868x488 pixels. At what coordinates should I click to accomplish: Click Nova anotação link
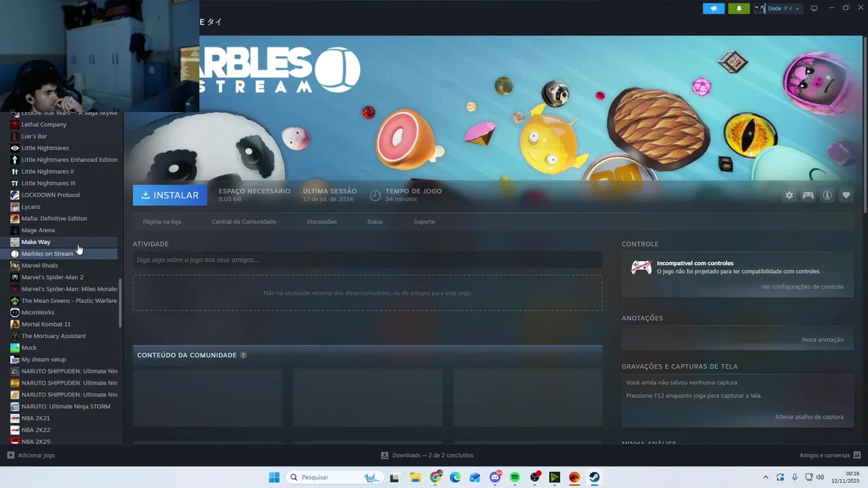pyautogui.click(x=823, y=340)
